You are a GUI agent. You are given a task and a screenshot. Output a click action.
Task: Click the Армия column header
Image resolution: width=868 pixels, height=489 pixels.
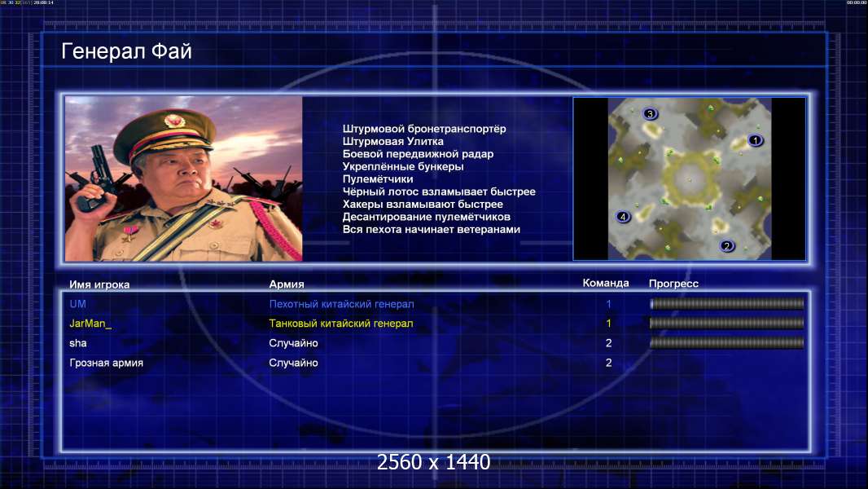(286, 284)
